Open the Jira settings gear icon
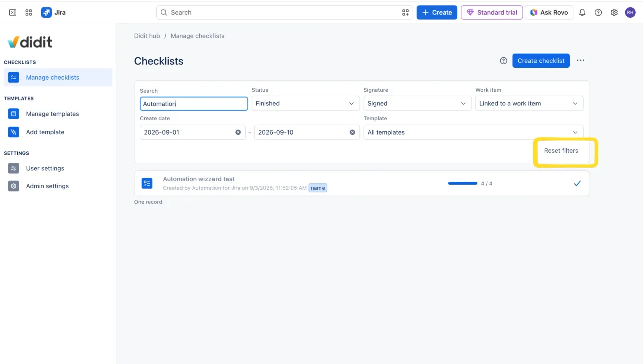Image resolution: width=643 pixels, height=364 pixels. (614, 12)
